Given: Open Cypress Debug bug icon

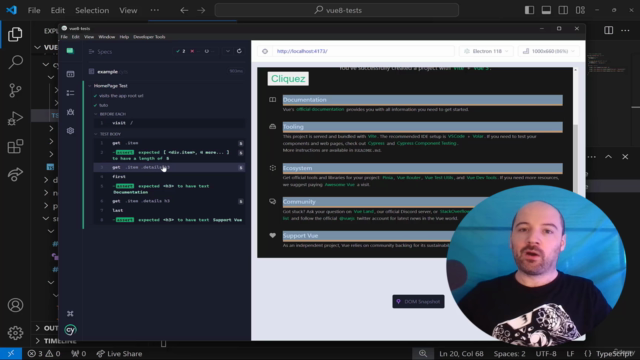Looking at the screenshot, I should click(x=70, y=112).
